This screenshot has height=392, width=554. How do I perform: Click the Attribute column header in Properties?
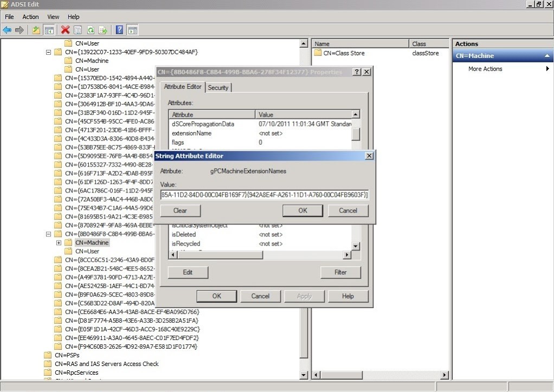[212, 114]
